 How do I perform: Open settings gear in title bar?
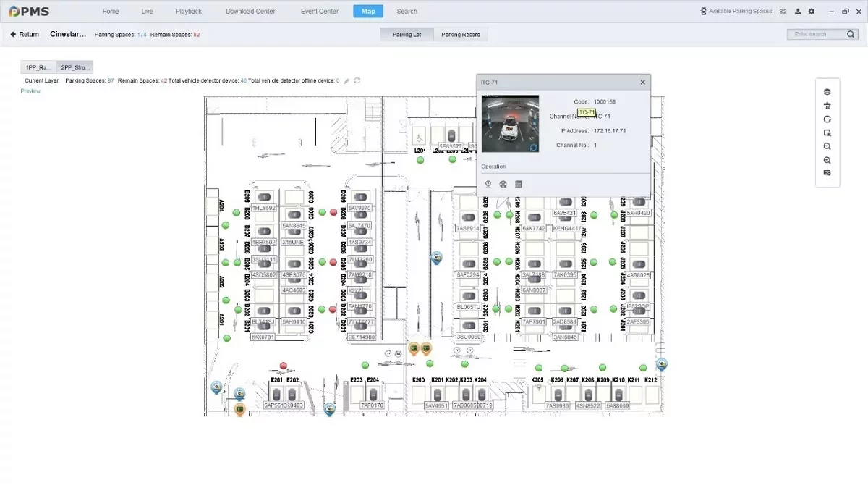coord(811,12)
